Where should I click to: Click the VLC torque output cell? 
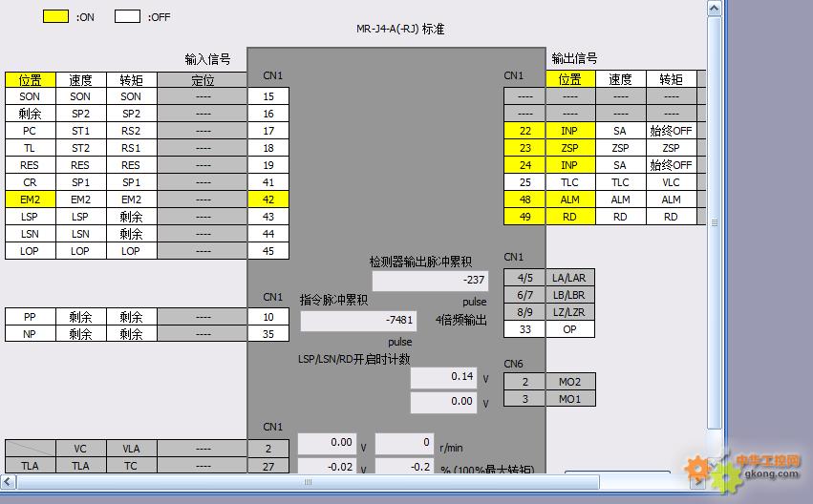click(672, 181)
